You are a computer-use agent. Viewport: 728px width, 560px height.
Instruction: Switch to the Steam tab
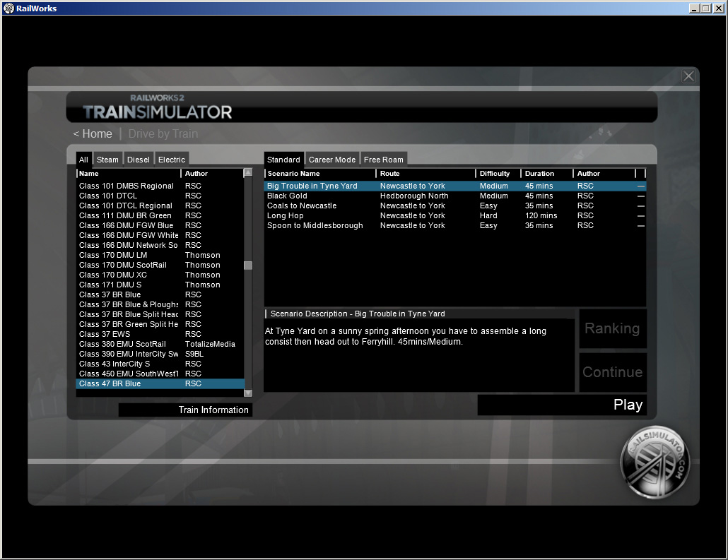pos(107,160)
